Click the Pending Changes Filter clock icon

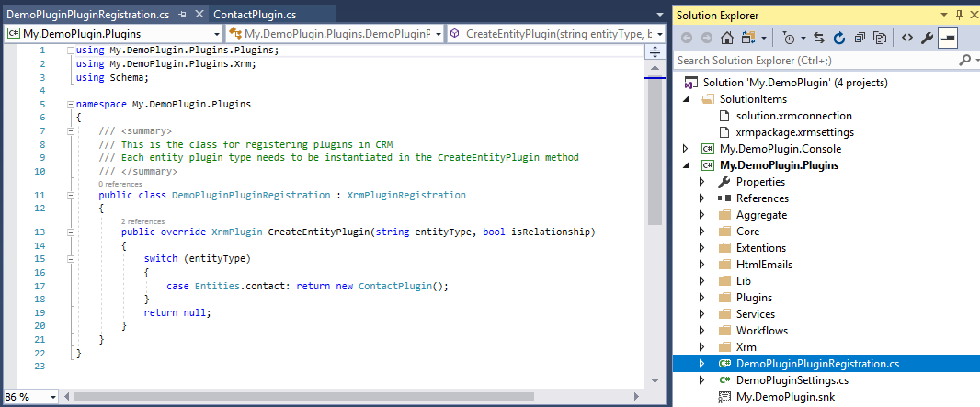[789, 38]
